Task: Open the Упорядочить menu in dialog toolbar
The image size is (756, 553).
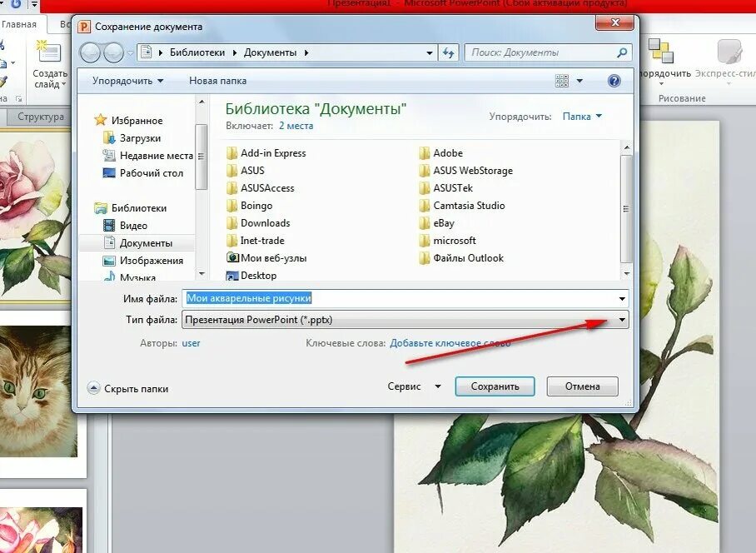Action: click(x=127, y=81)
